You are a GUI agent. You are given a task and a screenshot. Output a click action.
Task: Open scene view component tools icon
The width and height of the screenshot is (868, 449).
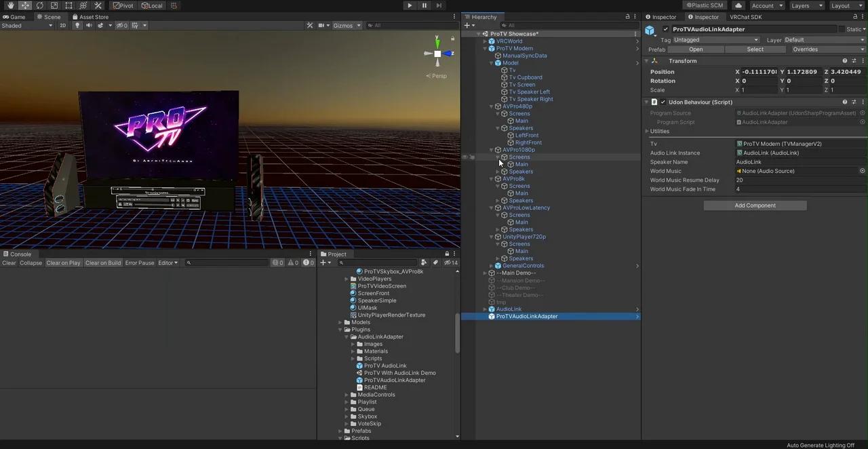pyautogui.click(x=310, y=26)
